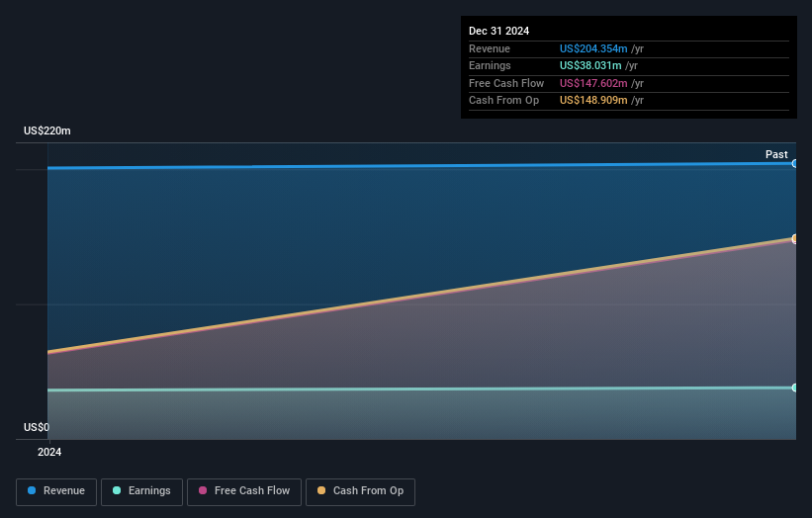Click the Revenue line end data point
The width and height of the screenshot is (812, 518).
[794, 163]
